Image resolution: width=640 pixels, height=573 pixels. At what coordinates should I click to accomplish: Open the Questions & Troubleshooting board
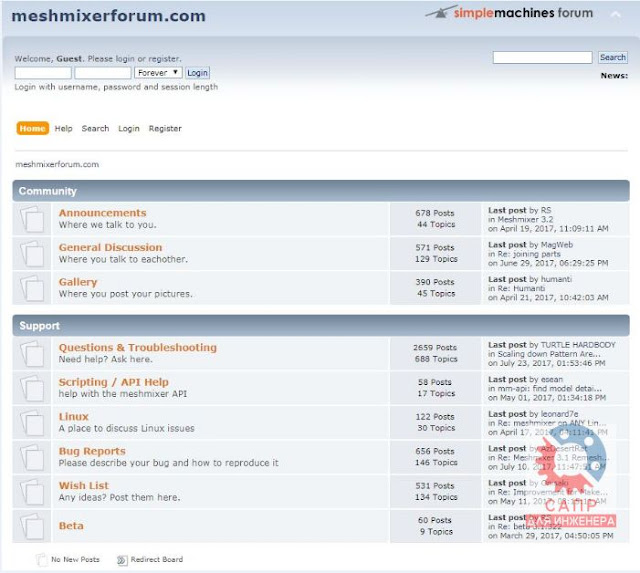[138, 347]
